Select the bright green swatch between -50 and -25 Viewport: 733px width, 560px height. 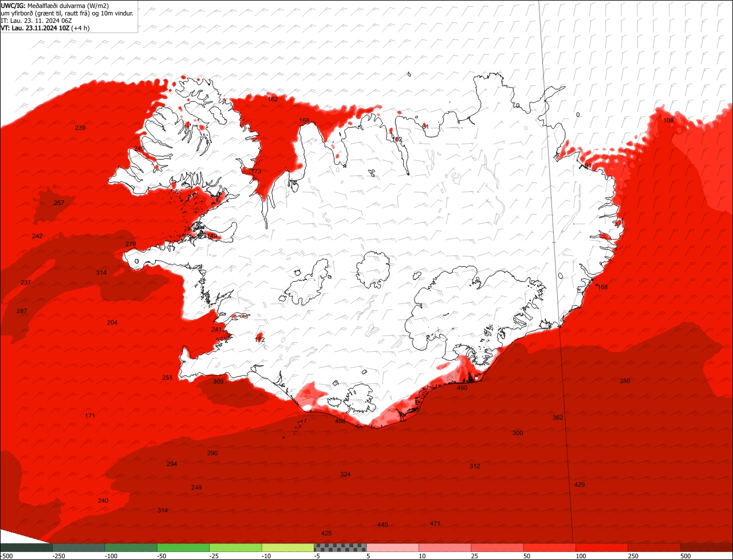[x=183, y=547]
